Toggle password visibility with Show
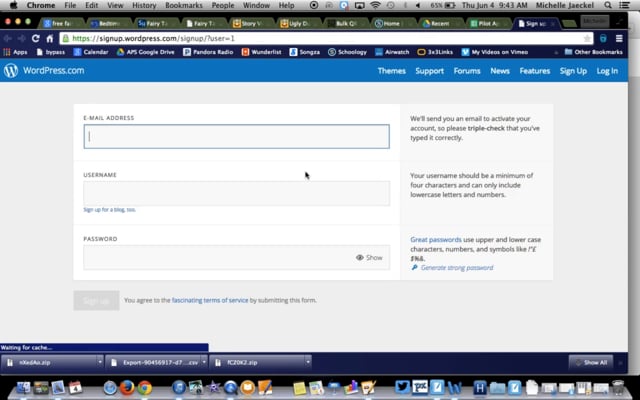The height and width of the screenshot is (400, 640). pyautogui.click(x=369, y=258)
